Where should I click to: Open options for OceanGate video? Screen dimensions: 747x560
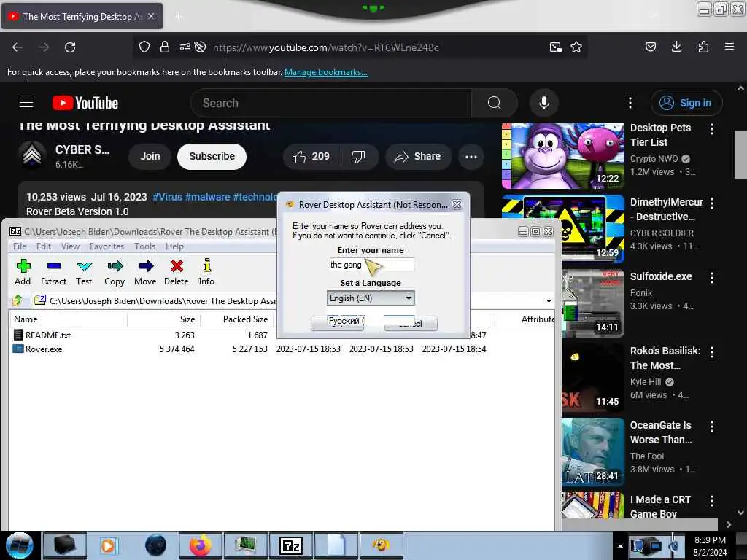pos(712,426)
